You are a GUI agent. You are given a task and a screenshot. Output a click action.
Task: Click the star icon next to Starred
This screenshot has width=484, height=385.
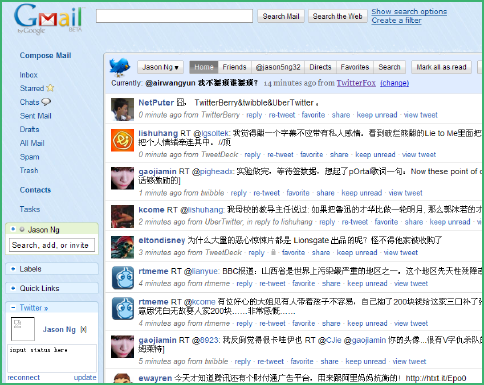(50, 88)
